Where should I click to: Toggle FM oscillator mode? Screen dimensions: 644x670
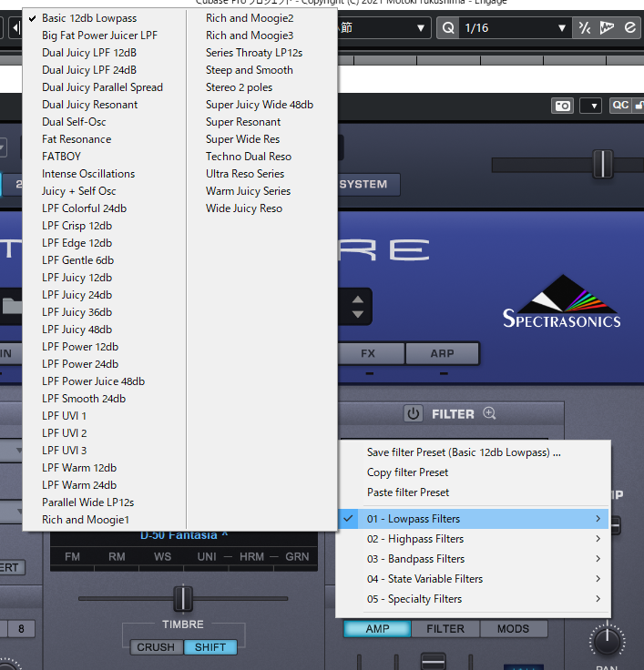72,557
